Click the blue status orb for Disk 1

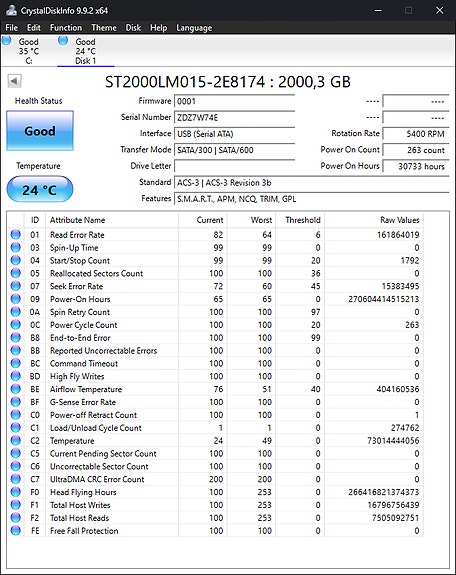pyautogui.click(x=63, y=40)
